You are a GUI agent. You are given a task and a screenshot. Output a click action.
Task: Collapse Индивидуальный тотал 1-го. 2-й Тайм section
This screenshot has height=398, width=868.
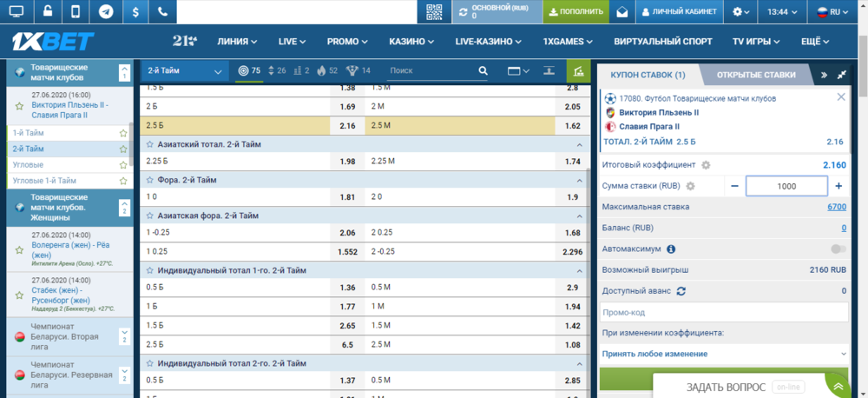pyautogui.click(x=580, y=271)
